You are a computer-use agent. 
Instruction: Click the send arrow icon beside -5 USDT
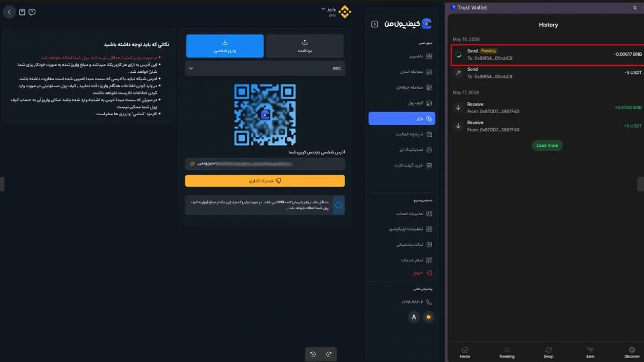(x=458, y=73)
